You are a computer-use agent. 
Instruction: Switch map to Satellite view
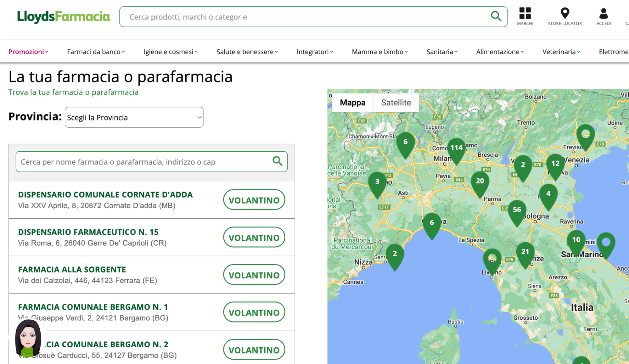(396, 103)
